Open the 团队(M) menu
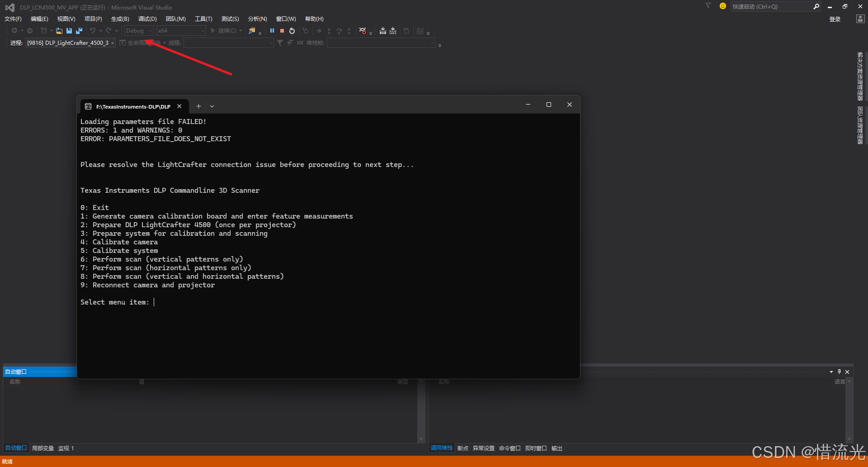868x467 pixels. (x=175, y=19)
